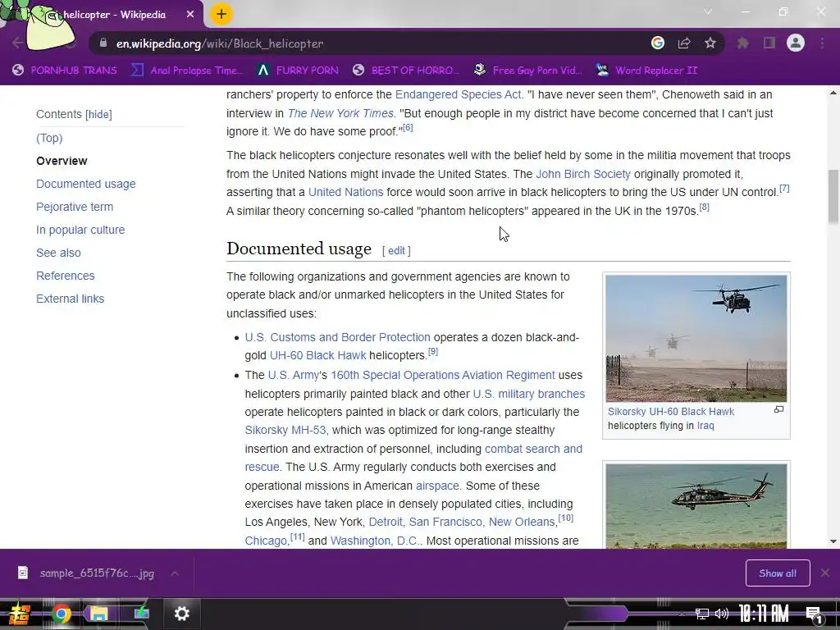Open the Chicago link
This screenshot has width=840, height=630.
click(266, 541)
